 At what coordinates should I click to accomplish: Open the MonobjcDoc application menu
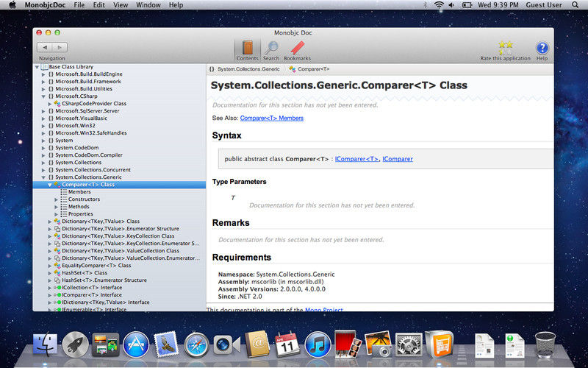pyautogui.click(x=46, y=5)
